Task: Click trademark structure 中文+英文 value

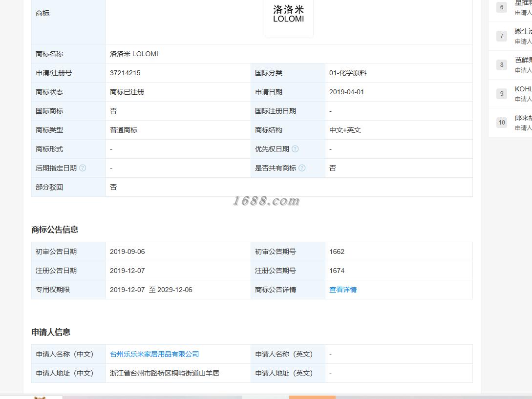Action: pos(345,130)
